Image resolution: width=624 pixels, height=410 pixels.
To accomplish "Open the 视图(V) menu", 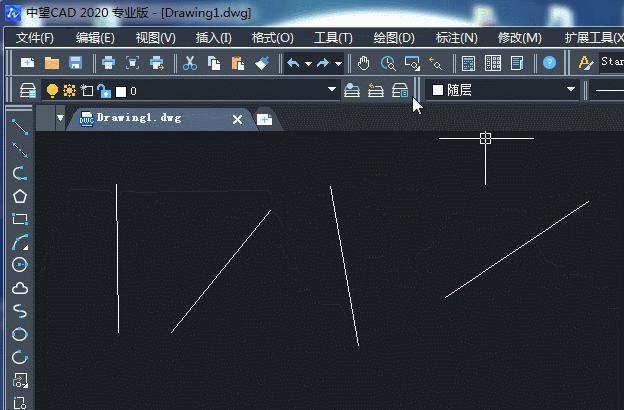I will (156, 38).
